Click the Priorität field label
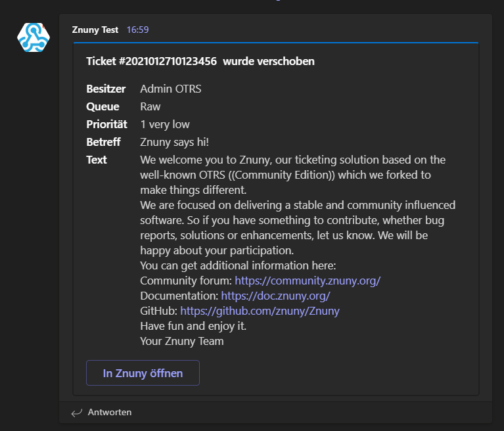The image size is (504, 431). 106,124
